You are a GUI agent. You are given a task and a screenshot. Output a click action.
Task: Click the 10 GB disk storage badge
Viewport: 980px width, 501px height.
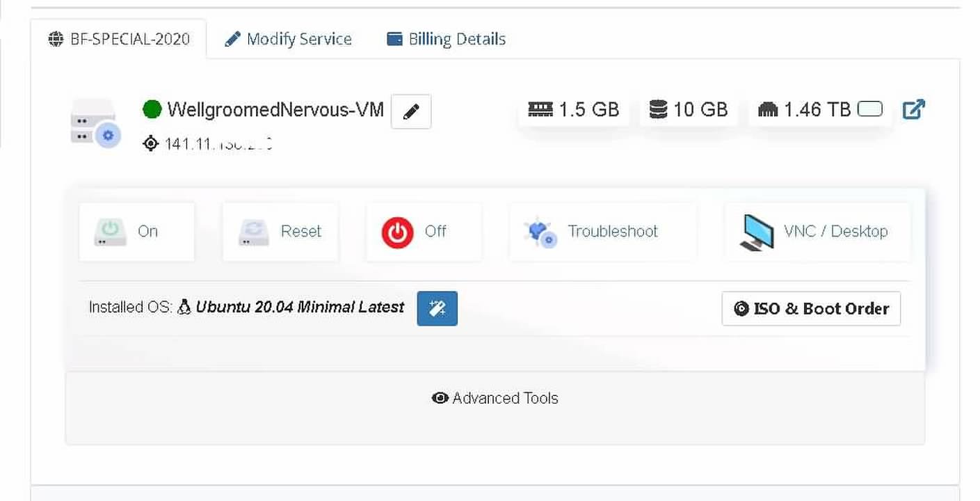[x=689, y=110]
